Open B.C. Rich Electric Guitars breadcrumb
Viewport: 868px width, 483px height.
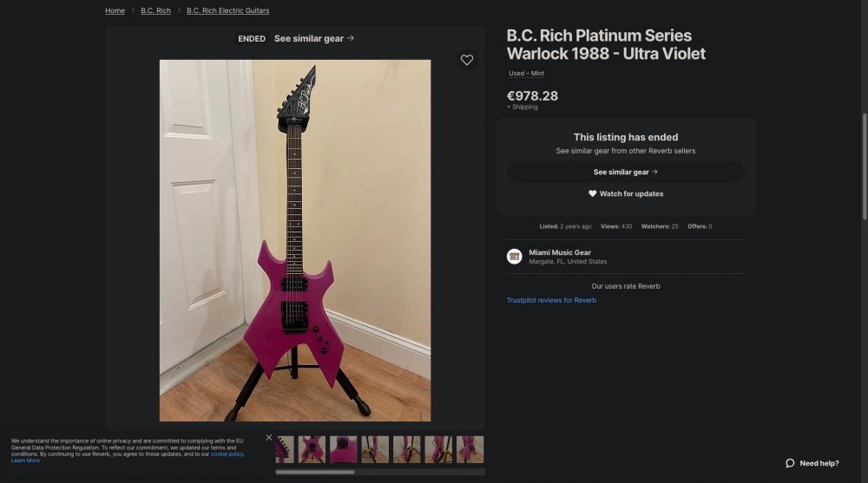click(x=227, y=10)
